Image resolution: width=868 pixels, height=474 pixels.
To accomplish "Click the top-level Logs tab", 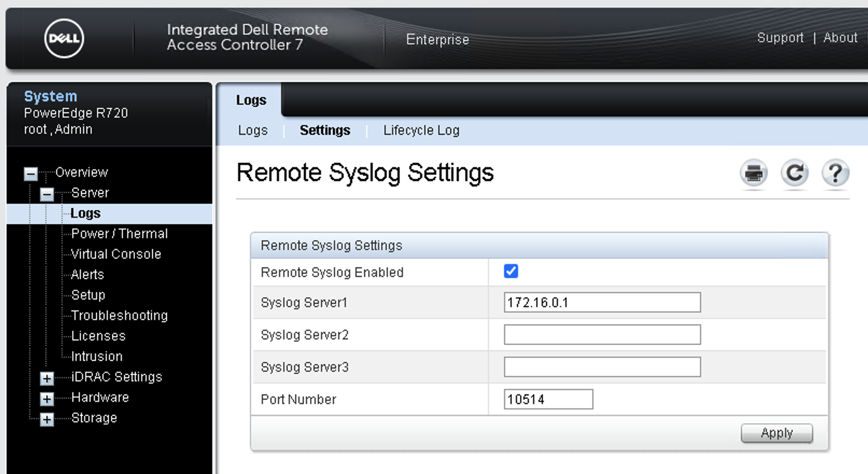I will tap(251, 100).
